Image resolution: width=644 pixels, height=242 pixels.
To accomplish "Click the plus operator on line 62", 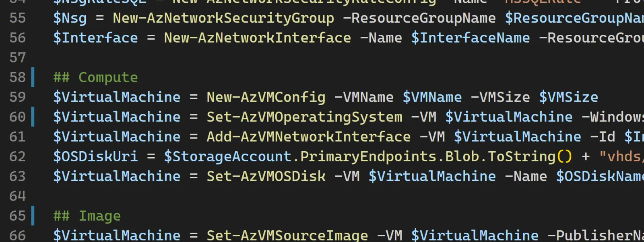I will pyautogui.click(x=586, y=157).
